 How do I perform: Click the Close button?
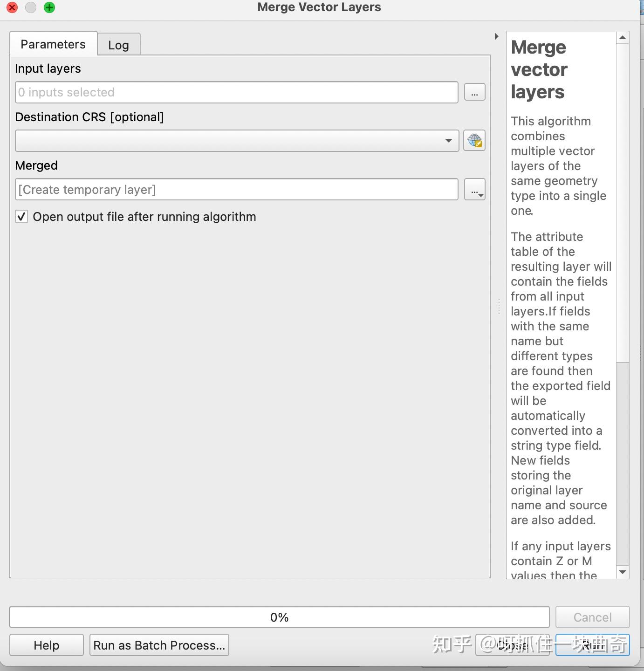[512, 645]
